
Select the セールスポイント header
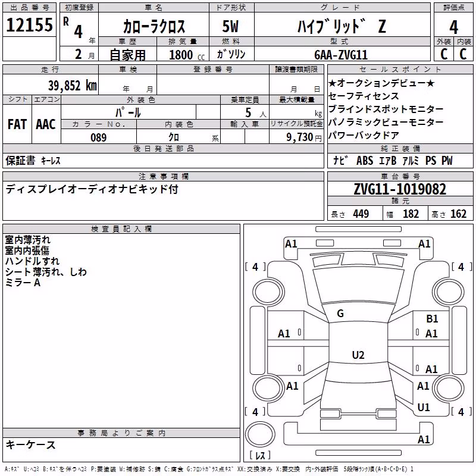tap(400, 69)
